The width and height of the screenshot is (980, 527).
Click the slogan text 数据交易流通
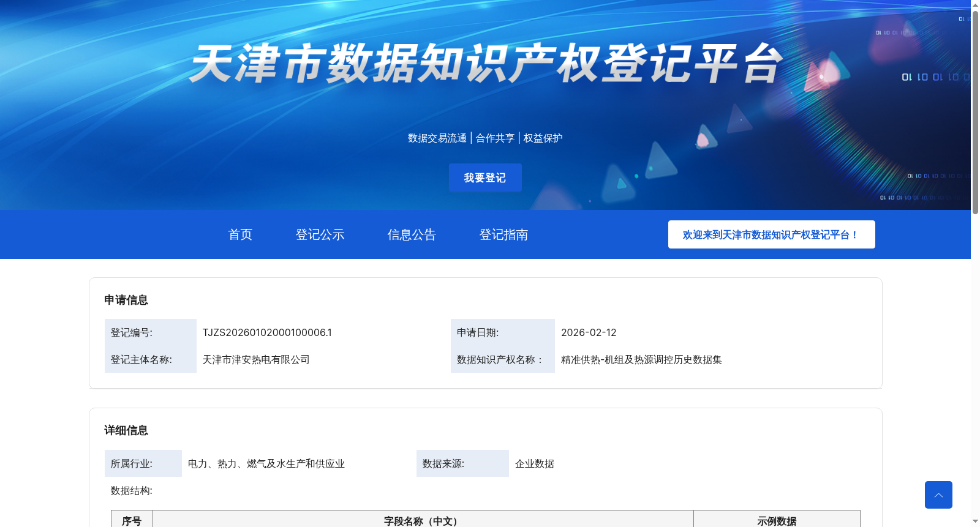[437, 138]
